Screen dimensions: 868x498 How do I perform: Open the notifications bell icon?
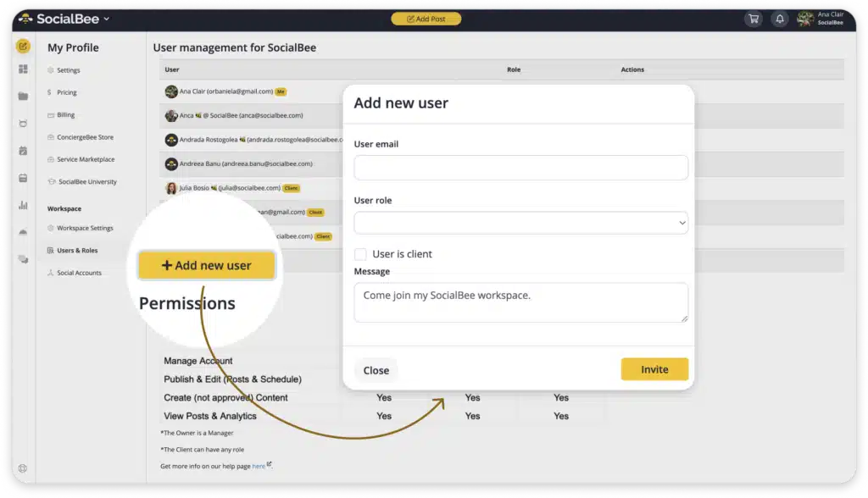click(780, 19)
